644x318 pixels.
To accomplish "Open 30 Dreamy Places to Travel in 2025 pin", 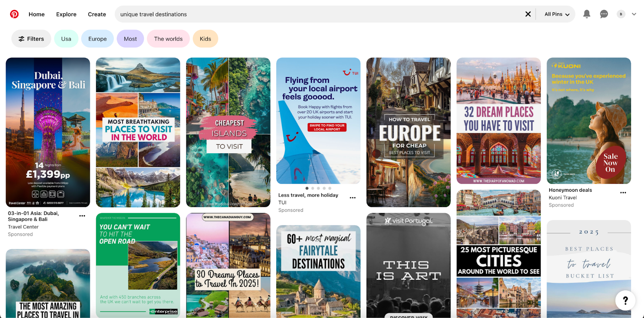I will point(228,265).
